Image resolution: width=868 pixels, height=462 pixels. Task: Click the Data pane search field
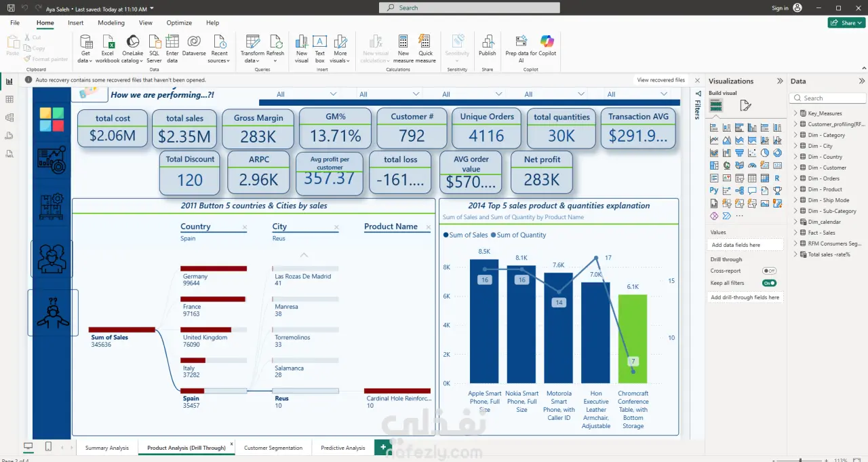coord(828,98)
